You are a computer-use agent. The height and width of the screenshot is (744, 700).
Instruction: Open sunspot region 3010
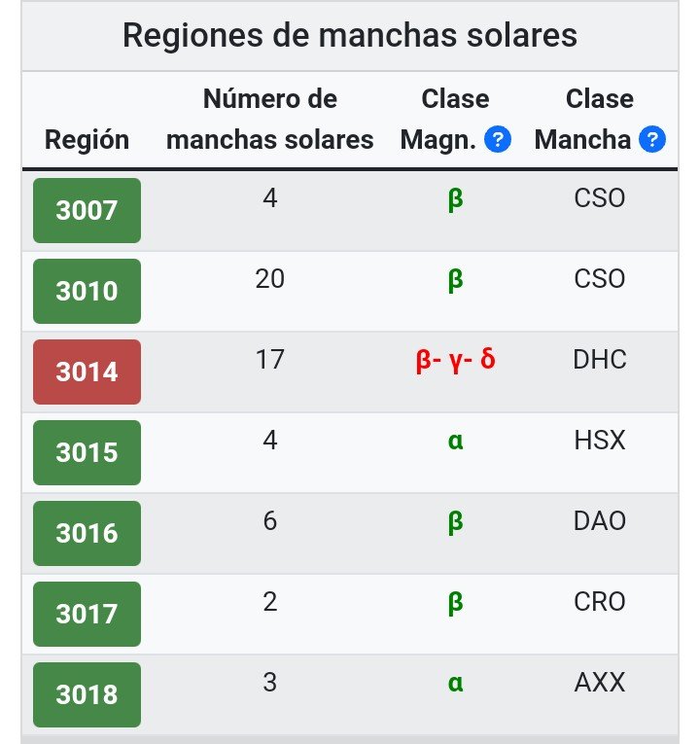pyautogui.click(x=87, y=291)
